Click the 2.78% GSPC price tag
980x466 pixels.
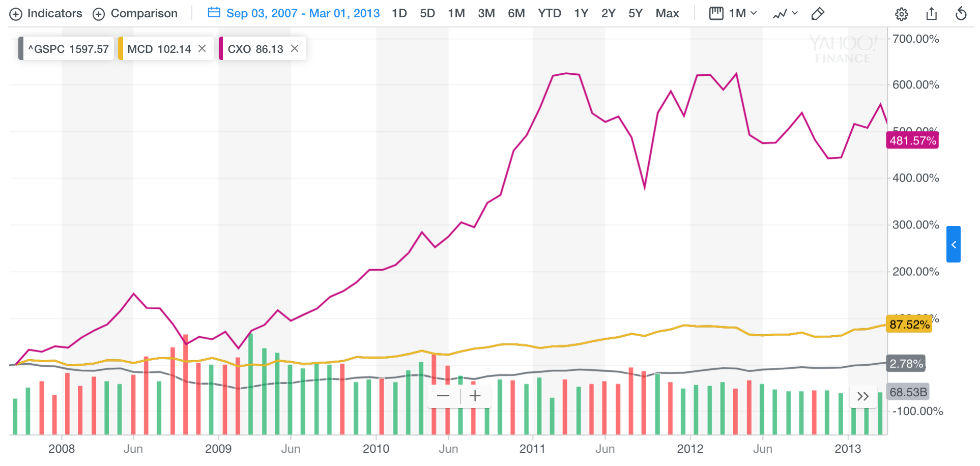tap(906, 364)
